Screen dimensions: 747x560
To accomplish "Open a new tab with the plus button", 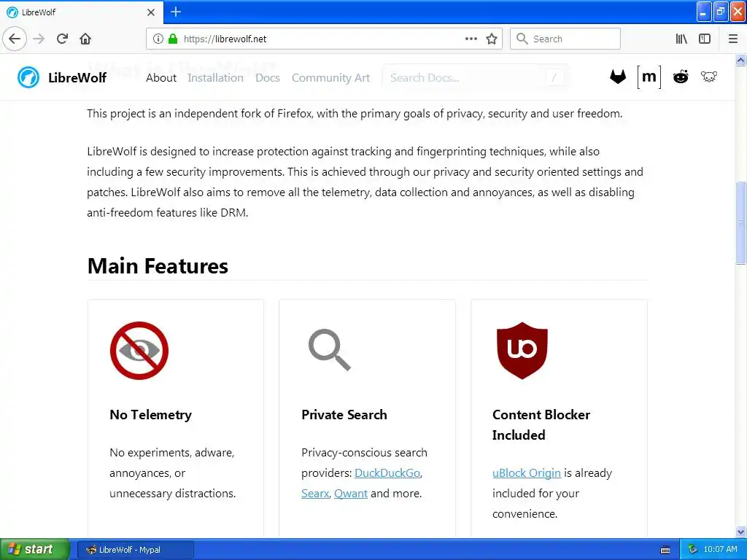I will 176,12.
